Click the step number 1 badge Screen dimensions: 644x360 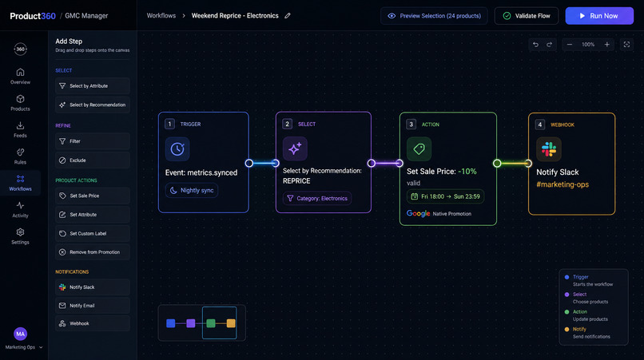(169, 124)
